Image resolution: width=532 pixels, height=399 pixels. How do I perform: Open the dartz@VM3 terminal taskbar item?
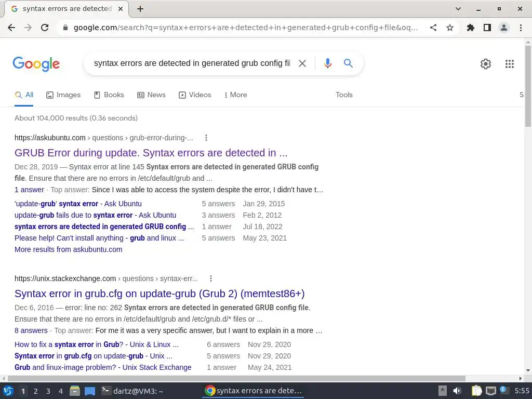[132, 391]
